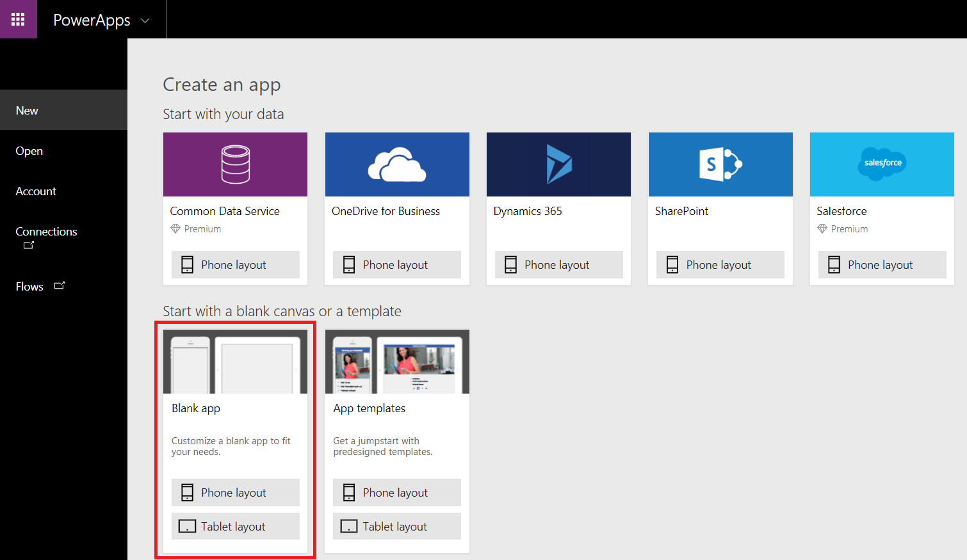Image resolution: width=967 pixels, height=560 pixels.
Task: Select New in the left sidebar
Action: [63, 110]
